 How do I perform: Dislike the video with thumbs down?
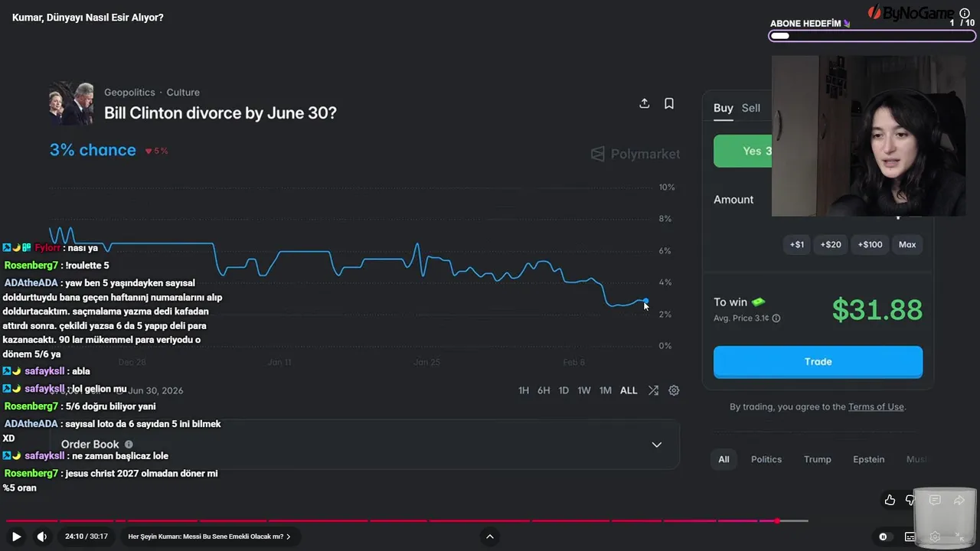click(910, 500)
